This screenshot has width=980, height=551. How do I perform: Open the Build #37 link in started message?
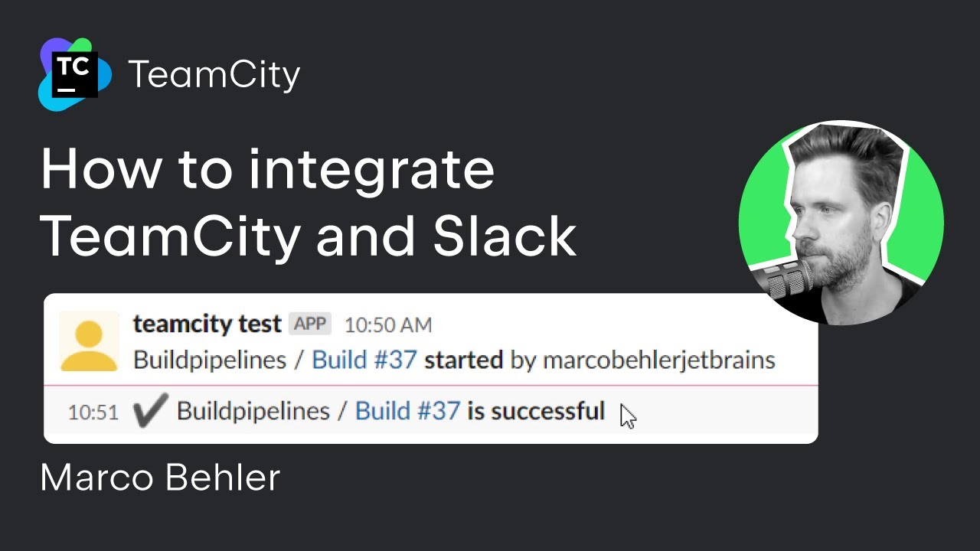pyautogui.click(x=364, y=360)
